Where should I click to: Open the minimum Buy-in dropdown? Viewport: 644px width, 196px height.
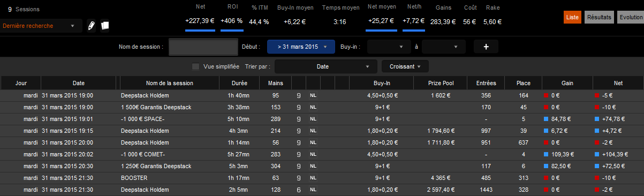point(389,47)
